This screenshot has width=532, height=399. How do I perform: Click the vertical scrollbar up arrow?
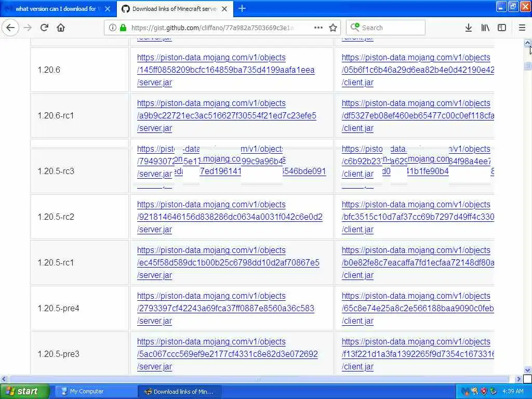point(527,43)
